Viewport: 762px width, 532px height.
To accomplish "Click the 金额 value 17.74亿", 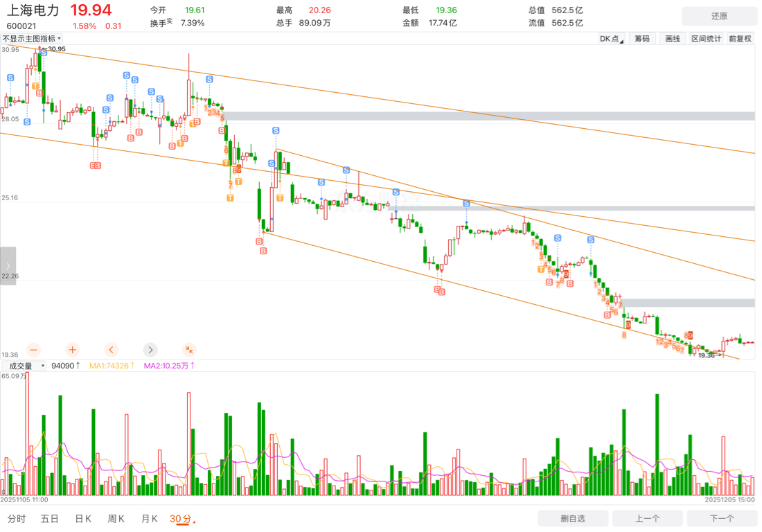I will tap(443, 23).
